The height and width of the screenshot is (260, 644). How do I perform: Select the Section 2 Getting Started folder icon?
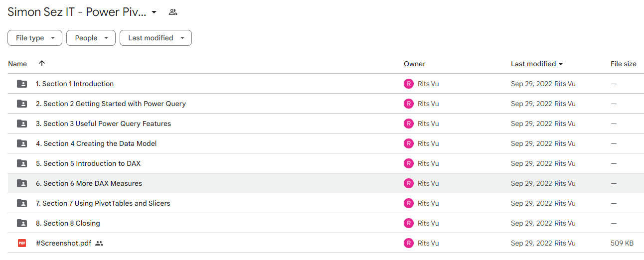[22, 104]
